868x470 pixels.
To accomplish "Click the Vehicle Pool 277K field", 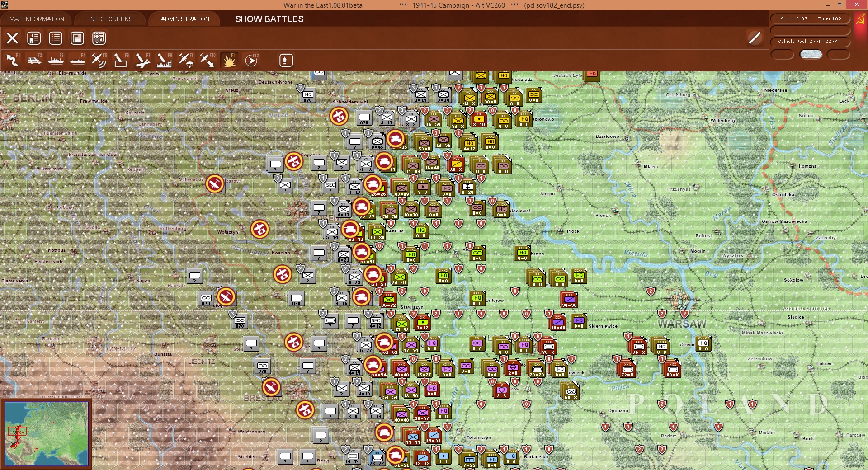I will 810,42.
